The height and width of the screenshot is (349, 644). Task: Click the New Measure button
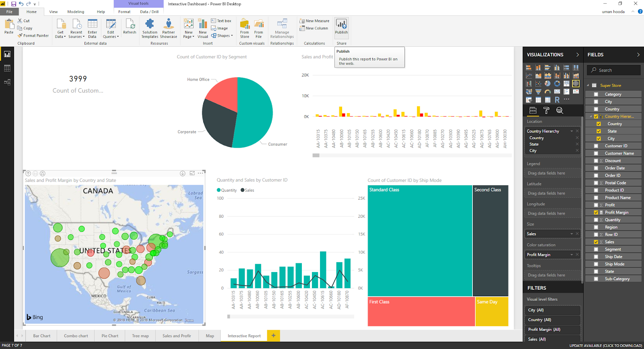point(314,21)
